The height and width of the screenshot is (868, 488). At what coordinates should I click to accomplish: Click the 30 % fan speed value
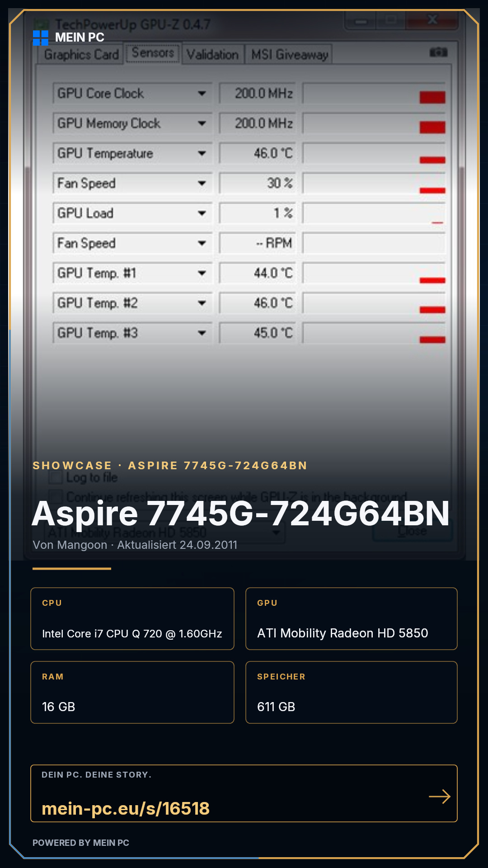[258, 183]
